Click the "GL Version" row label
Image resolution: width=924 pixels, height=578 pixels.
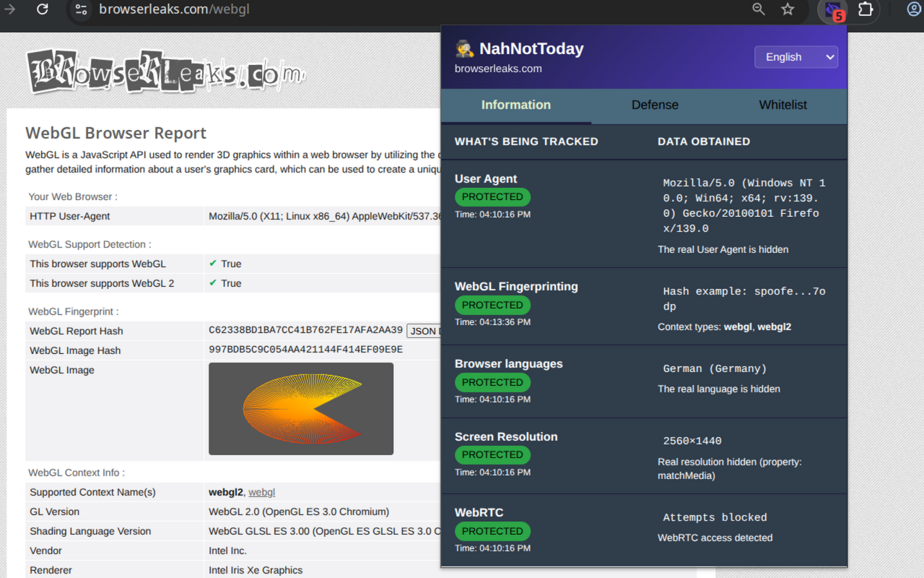click(x=55, y=512)
